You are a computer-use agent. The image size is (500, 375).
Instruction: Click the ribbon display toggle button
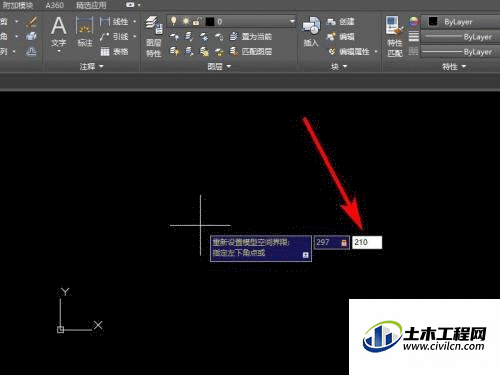(130, 5)
